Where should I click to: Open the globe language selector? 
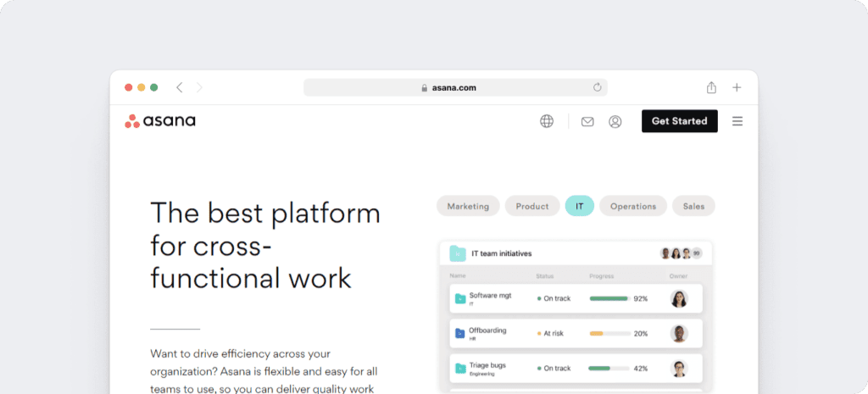pyautogui.click(x=547, y=121)
